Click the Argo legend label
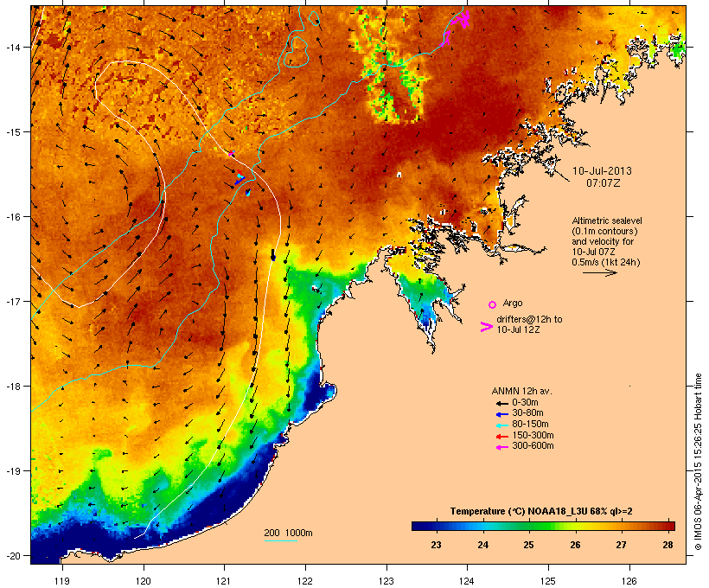The image size is (709, 588). pos(513,303)
